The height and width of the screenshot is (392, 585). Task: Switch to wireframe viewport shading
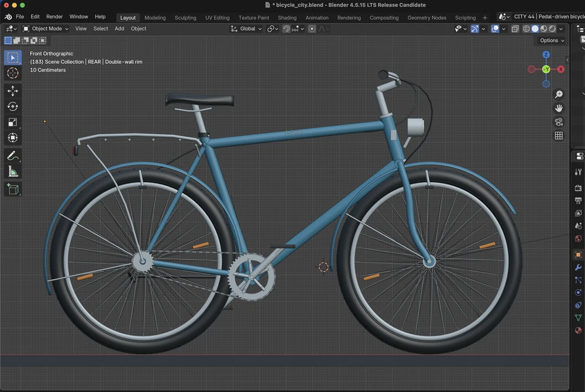tap(526, 29)
